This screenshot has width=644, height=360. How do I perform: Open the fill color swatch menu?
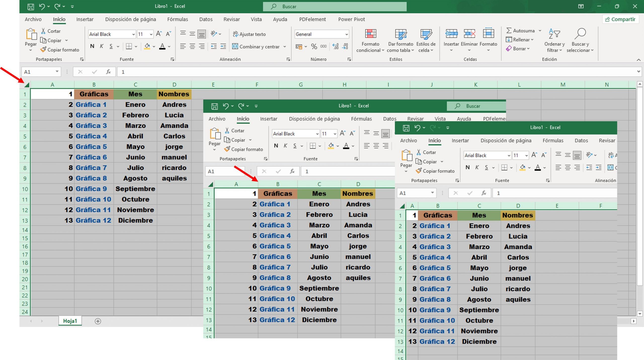[x=153, y=46]
